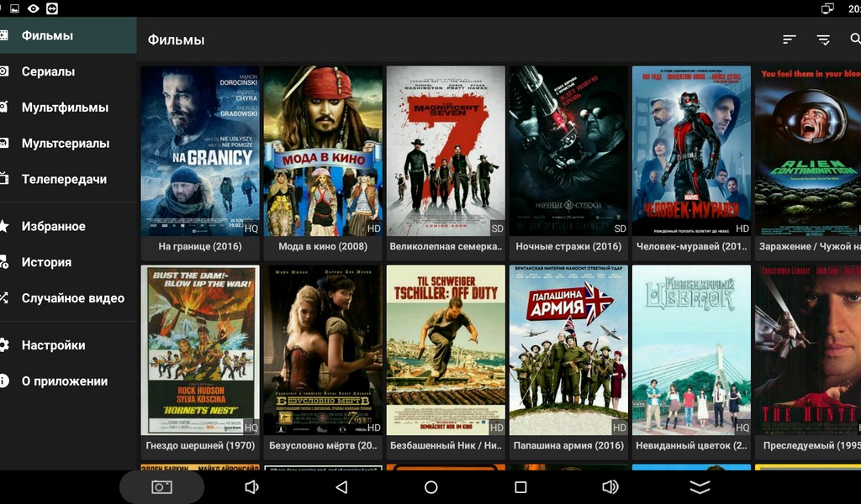
Task: Play Случайное видео random video
Action: (72, 298)
